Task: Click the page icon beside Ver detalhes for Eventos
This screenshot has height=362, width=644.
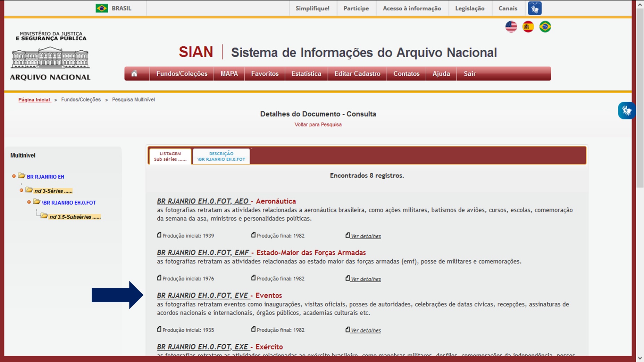Action: [347, 329]
